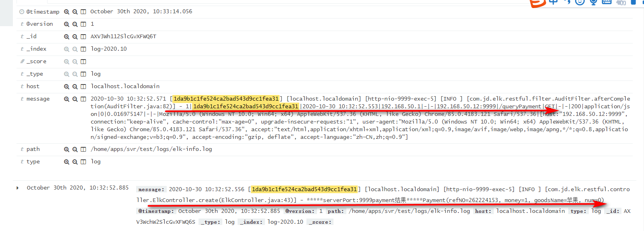Toggle @timestamp column in table
Image resolution: width=644 pixels, height=231 pixels.
pyautogui.click(x=83, y=12)
